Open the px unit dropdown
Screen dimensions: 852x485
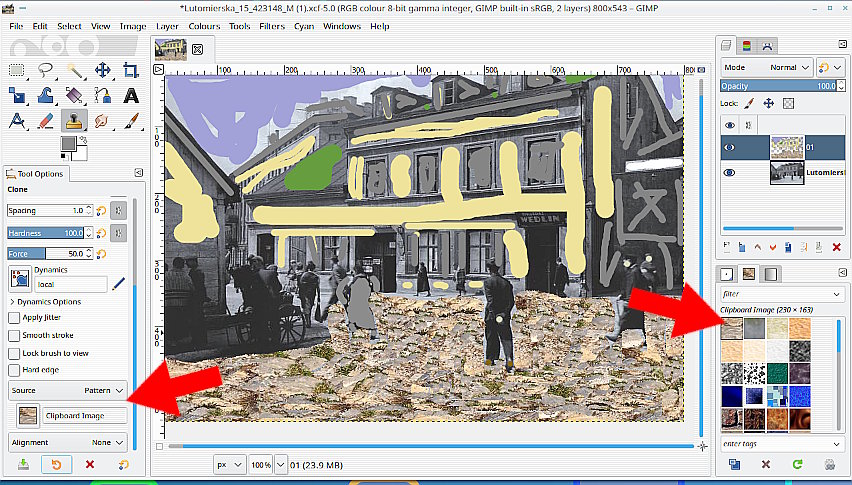point(230,465)
